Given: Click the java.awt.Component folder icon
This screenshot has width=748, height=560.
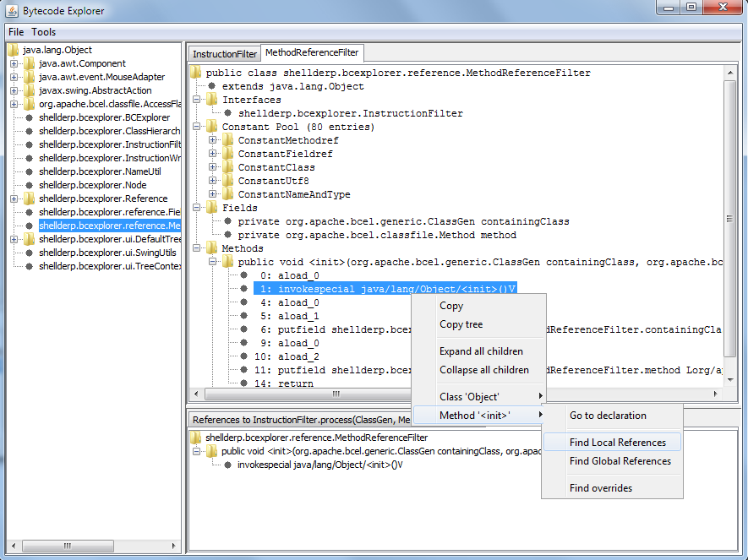Looking at the screenshot, I should click(x=29, y=63).
